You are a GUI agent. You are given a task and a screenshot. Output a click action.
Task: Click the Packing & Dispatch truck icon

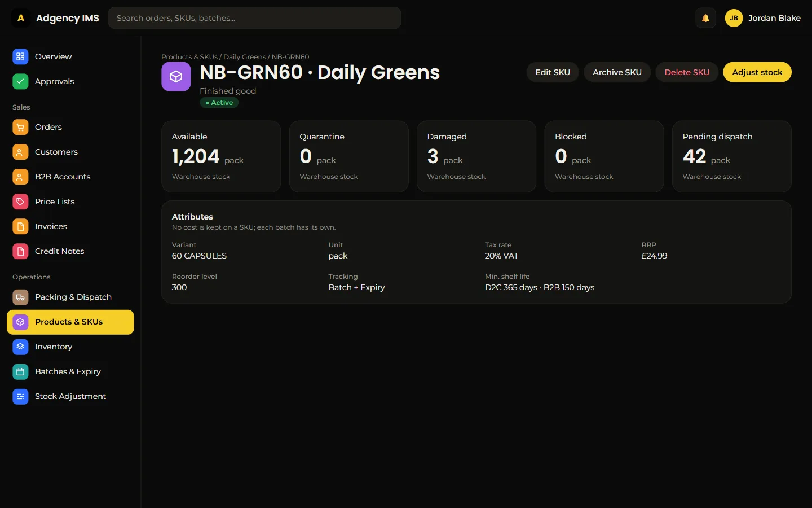pos(20,297)
